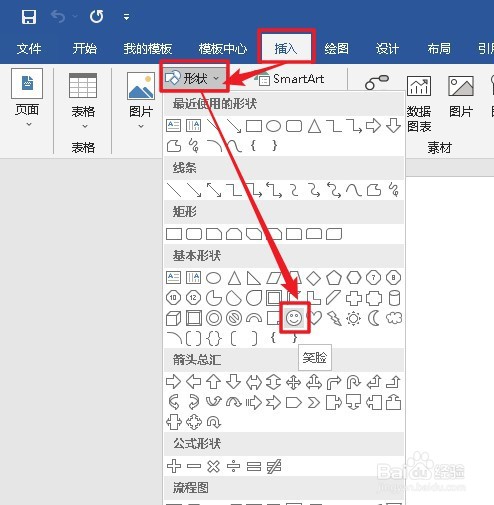494x505 pixels.
Task: Choose the pentagon shape in 基本形状
Action: (334, 278)
